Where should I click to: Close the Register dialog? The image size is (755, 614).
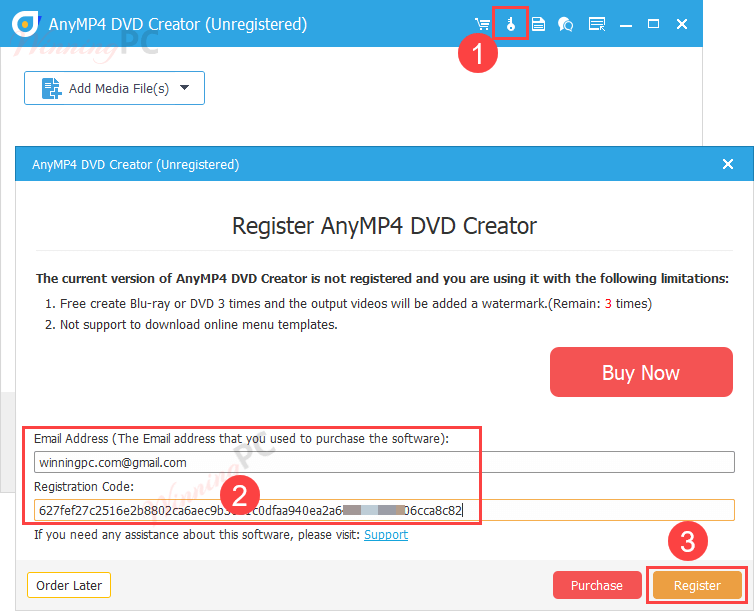[728, 164]
